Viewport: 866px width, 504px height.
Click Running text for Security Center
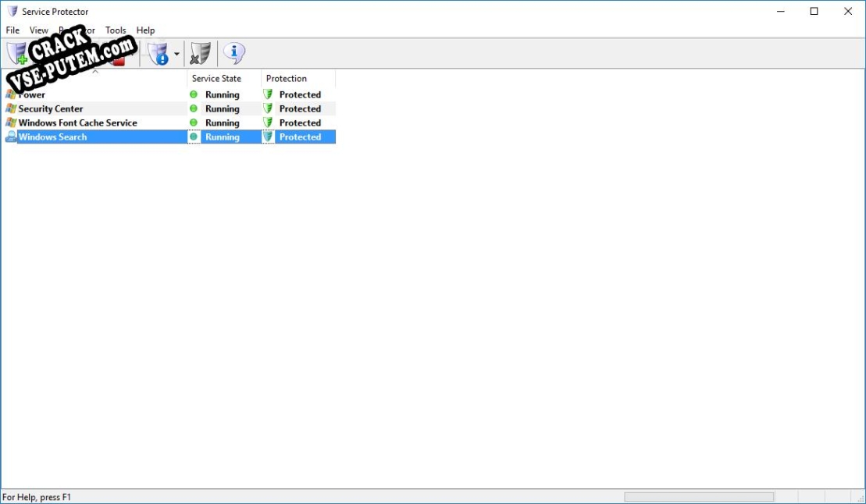point(223,109)
